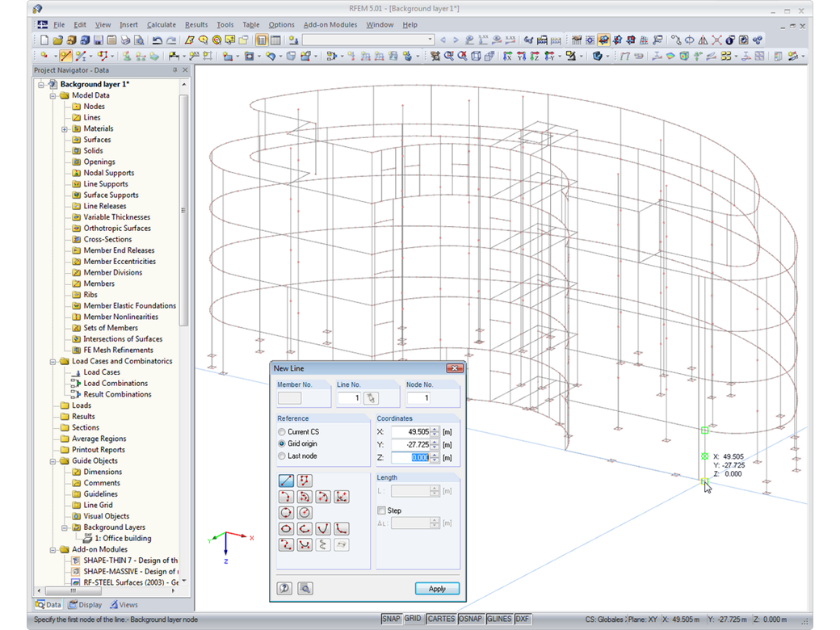This screenshot has width=840, height=630.
Task: Open the load case dropdown in the toolbar
Action: (430, 40)
